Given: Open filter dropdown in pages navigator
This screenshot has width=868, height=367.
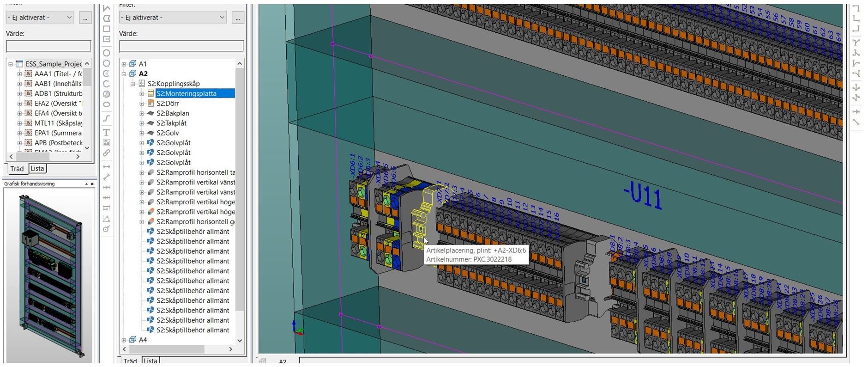Looking at the screenshot, I should (69, 18).
